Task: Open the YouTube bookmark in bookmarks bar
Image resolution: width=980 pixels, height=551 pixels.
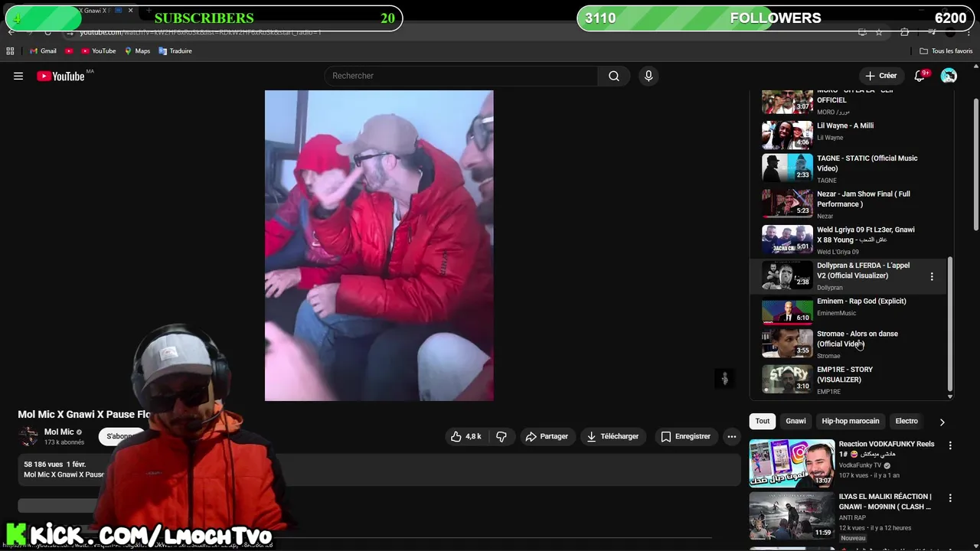Action: (x=98, y=51)
